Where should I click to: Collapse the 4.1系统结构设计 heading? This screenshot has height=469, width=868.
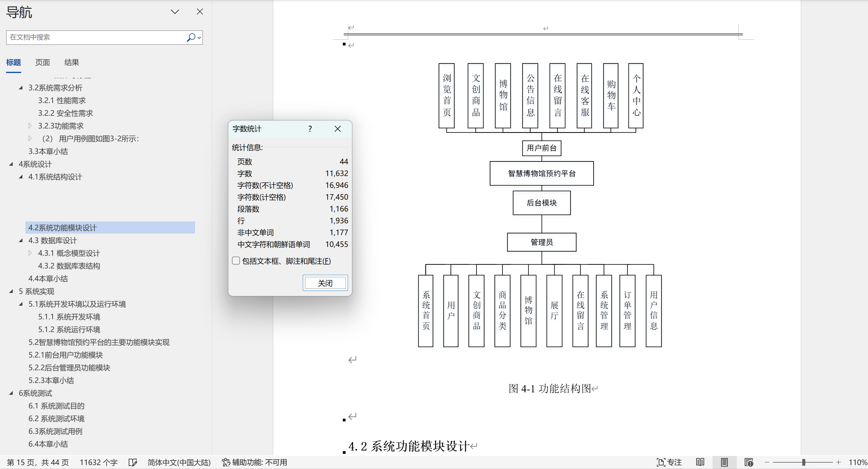pos(21,177)
